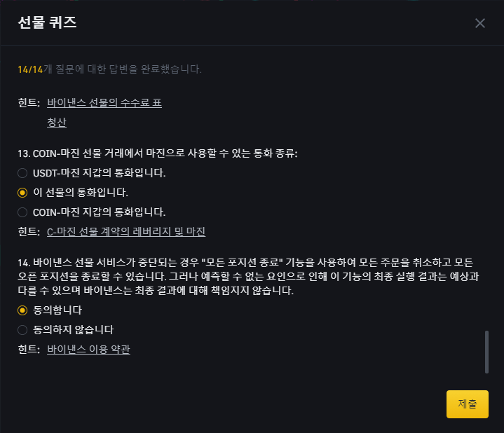This screenshot has height=433, width=504.
Task: Close the 선물 퀴즈 dialog with X
Action: (x=480, y=23)
